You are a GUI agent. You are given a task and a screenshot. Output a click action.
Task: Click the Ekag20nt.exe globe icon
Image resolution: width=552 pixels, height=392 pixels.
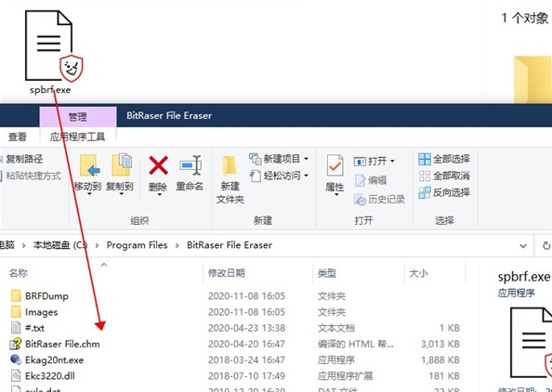(16, 359)
